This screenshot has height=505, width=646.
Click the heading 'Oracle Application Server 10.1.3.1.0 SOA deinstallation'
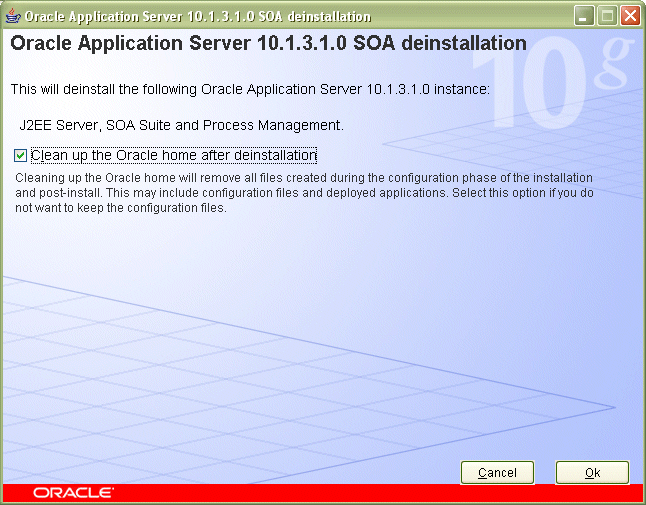(x=269, y=43)
